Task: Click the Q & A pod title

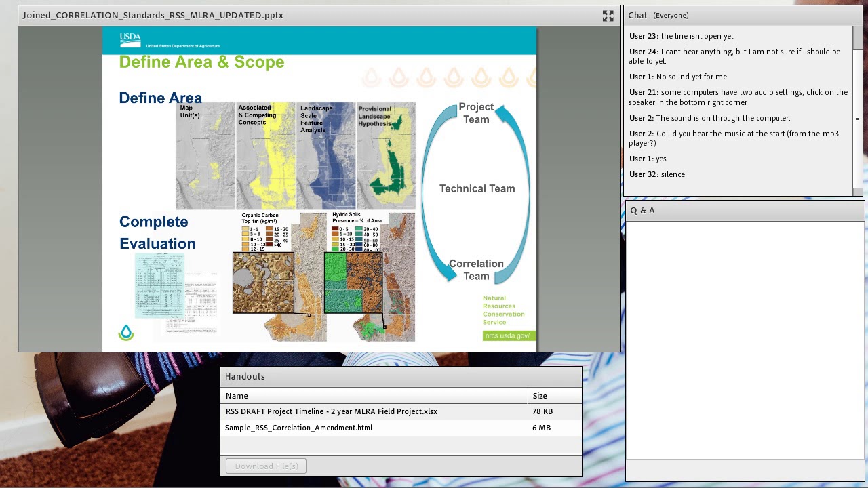Action: [x=642, y=210]
